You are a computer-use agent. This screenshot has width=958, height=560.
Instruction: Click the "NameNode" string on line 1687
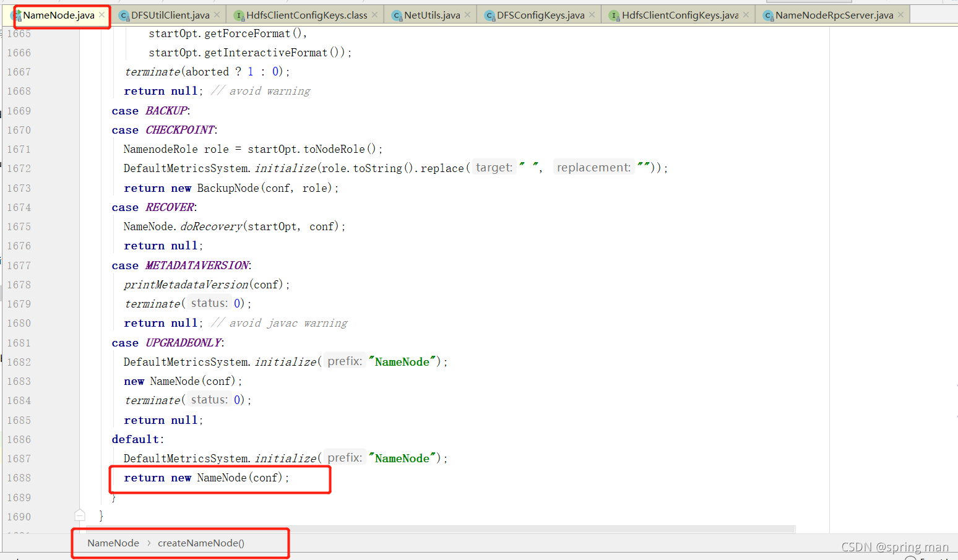pos(402,459)
